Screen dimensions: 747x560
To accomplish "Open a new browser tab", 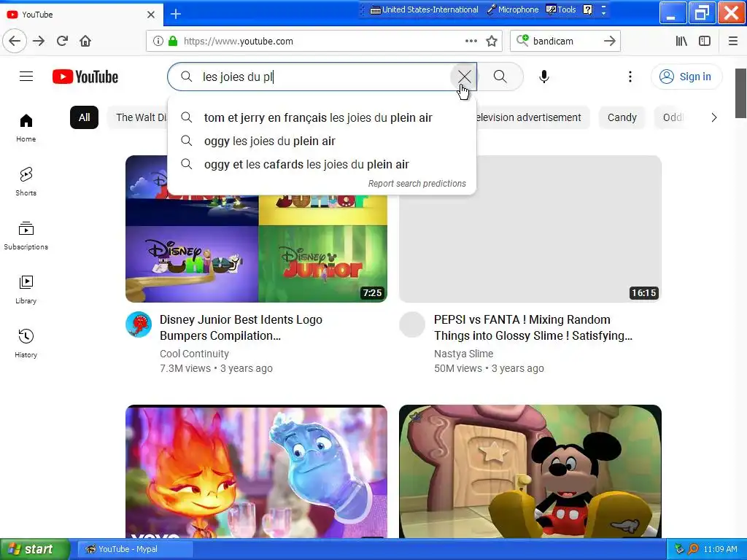I will click(176, 14).
